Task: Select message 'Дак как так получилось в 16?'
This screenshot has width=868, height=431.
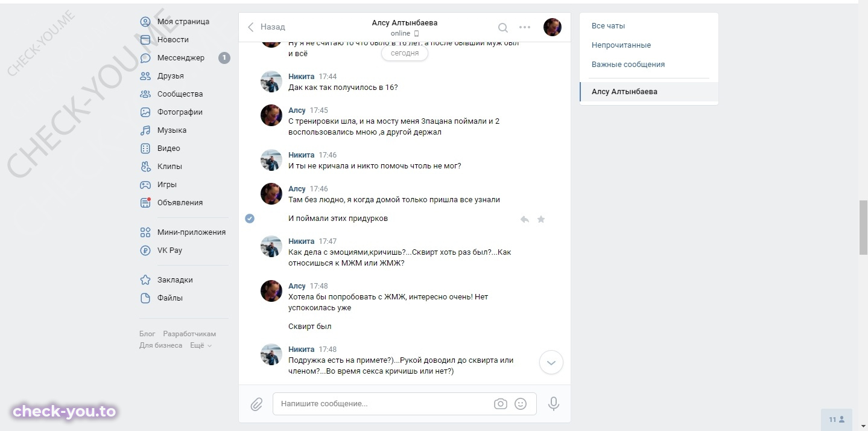Action: [x=343, y=88]
